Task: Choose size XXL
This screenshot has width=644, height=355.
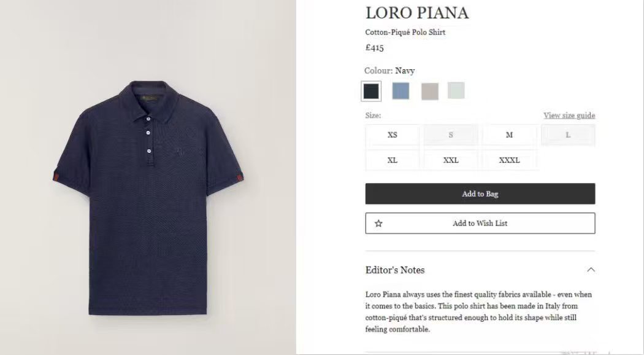Action: [x=451, y=160]
